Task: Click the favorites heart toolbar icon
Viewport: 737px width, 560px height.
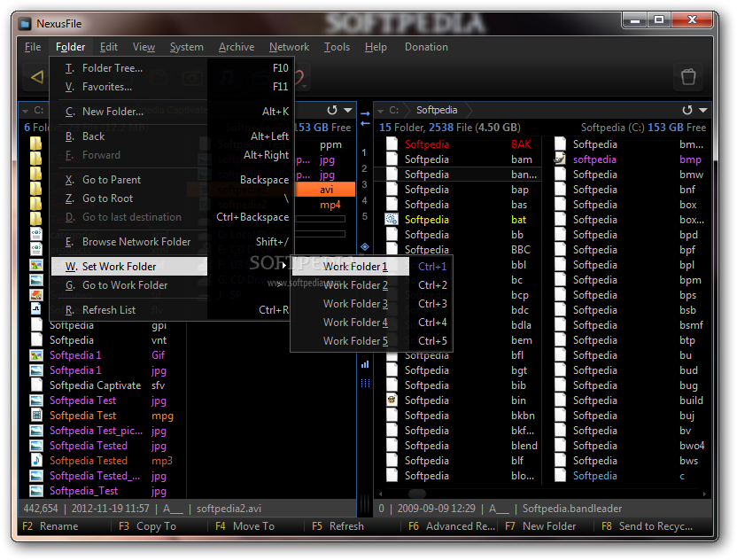Action: (299, 76)
